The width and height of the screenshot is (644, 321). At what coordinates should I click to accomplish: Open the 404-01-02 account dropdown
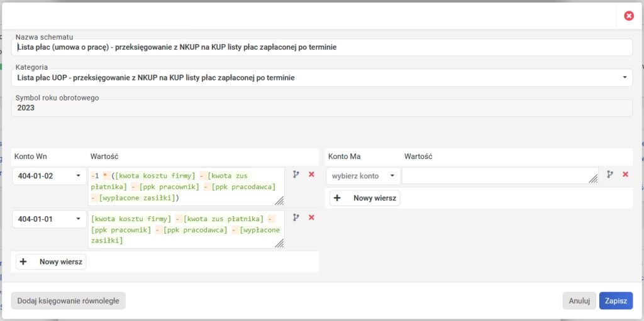point(49,176)
